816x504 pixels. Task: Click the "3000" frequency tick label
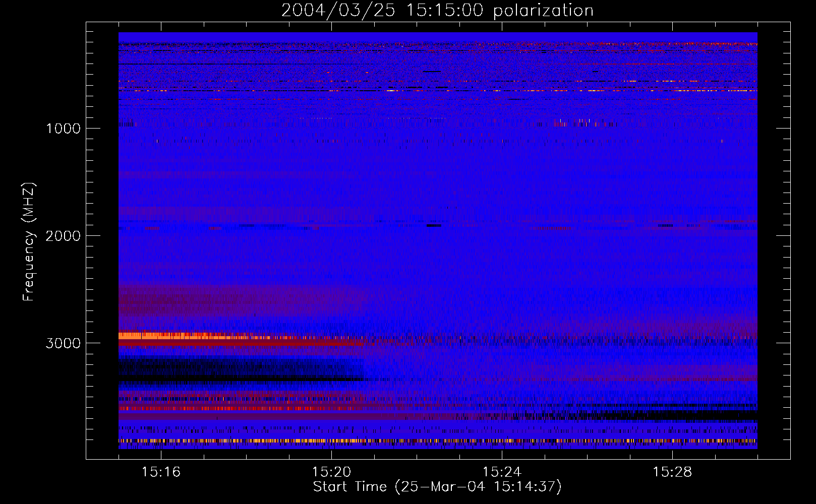coord(63,343)
